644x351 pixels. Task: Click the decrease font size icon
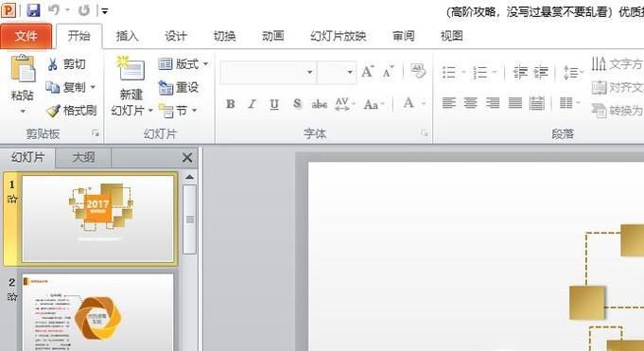388,72
